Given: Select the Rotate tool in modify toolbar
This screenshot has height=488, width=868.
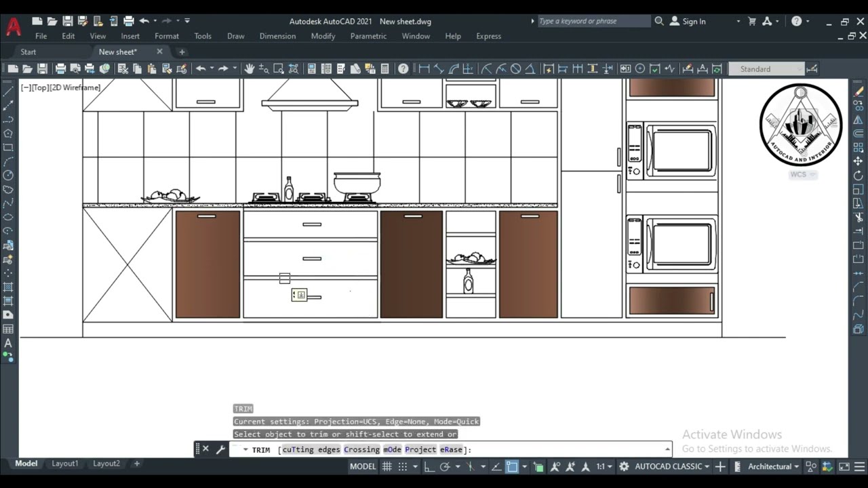Looking at the screenshot, I should click(x=859, y=176).
